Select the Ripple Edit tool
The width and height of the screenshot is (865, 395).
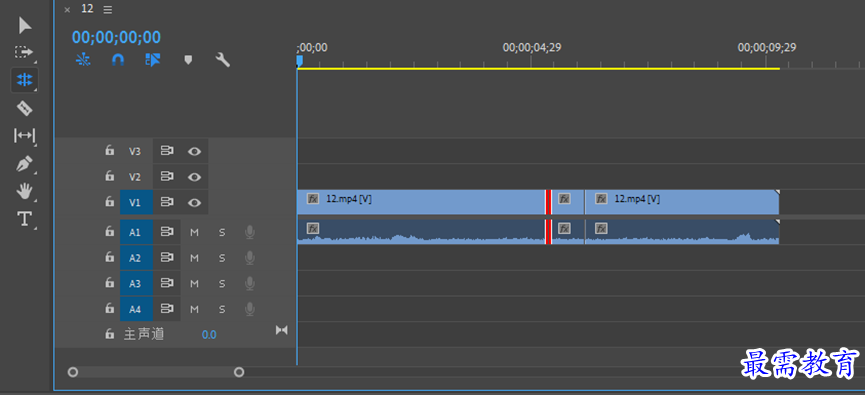(x=24, y=80)
